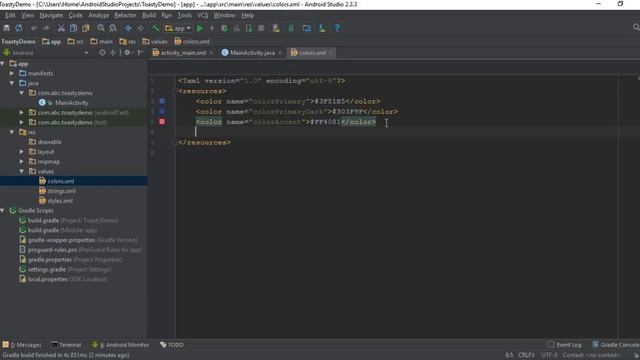Click the colorPrimaryDark gutter color swatch
The height and width of the screenshot is (360, 640).
click(162, 111)
